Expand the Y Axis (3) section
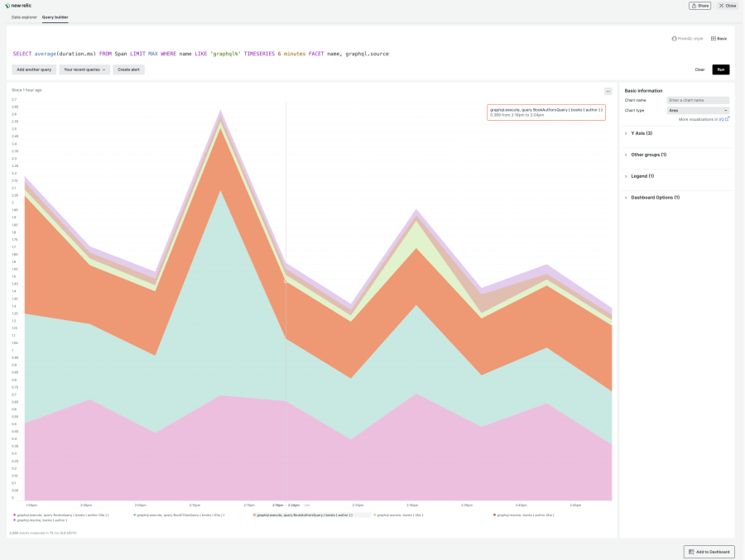This screenshot has height=560, width=745. tap(642, 133)
